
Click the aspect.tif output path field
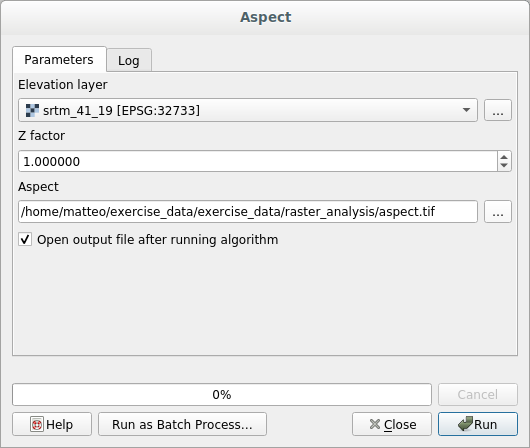pyautogui.click(x=248, y=212)
